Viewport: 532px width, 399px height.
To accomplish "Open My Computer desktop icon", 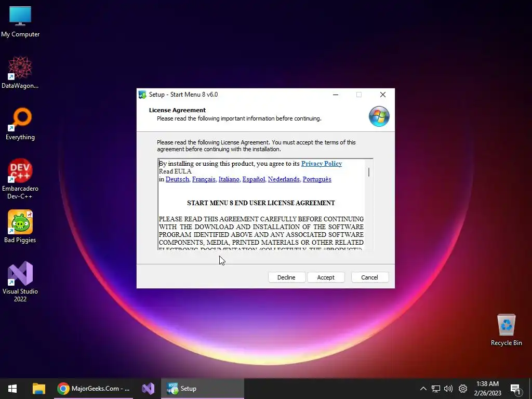I will (20, 21).
